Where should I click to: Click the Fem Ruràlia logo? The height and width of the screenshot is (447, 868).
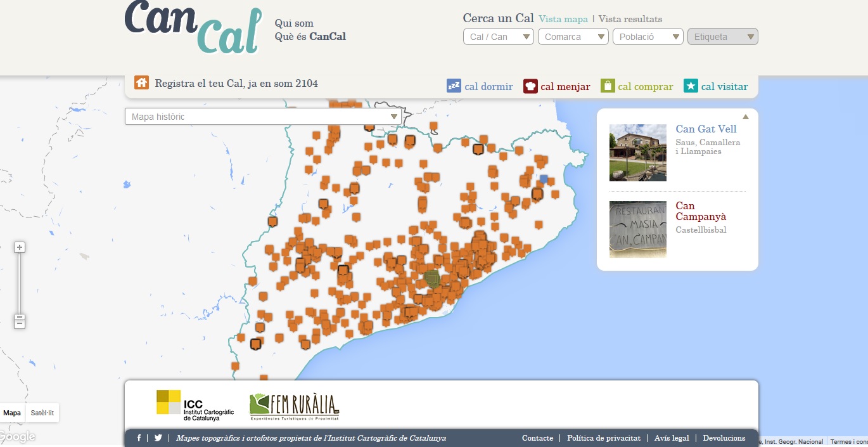(x=295, y=406)
